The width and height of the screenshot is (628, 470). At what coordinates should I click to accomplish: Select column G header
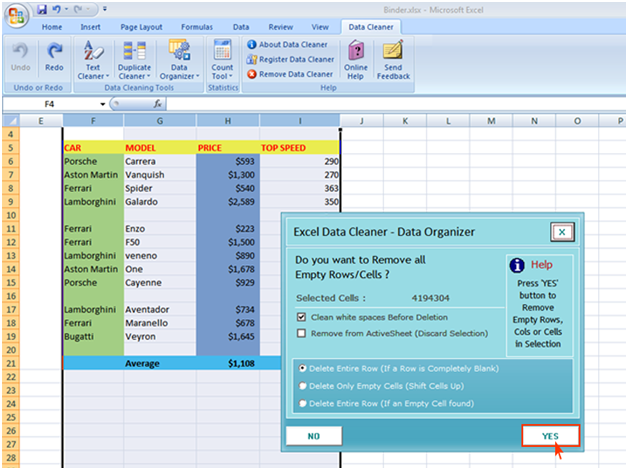(160, 121)
